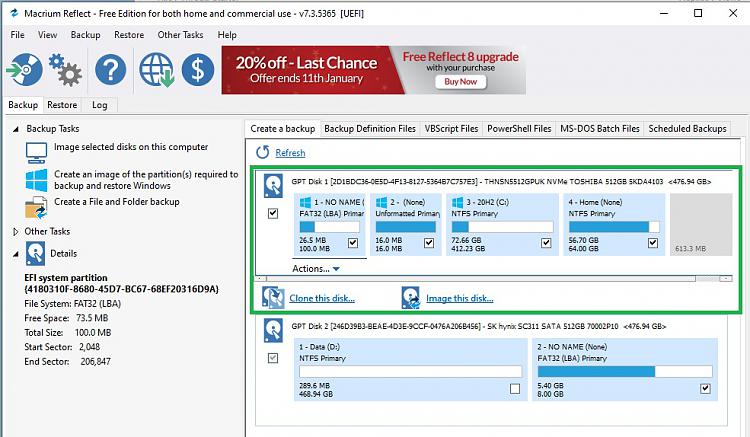Click the Details hard disk icon
Viewport: 750px width, 437px height.
35,253
